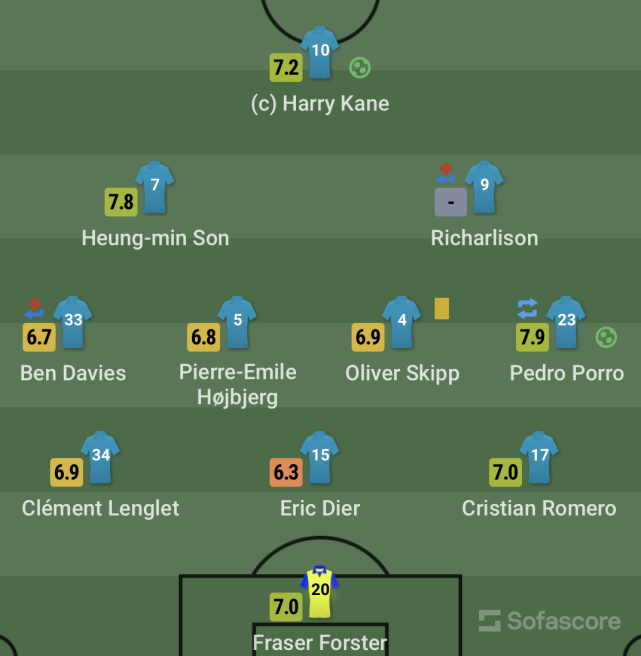This screenshot has height=656, width=641.
Task: Select Eric Dier's orange 6.3 rating badge
Action: point(286,472)
